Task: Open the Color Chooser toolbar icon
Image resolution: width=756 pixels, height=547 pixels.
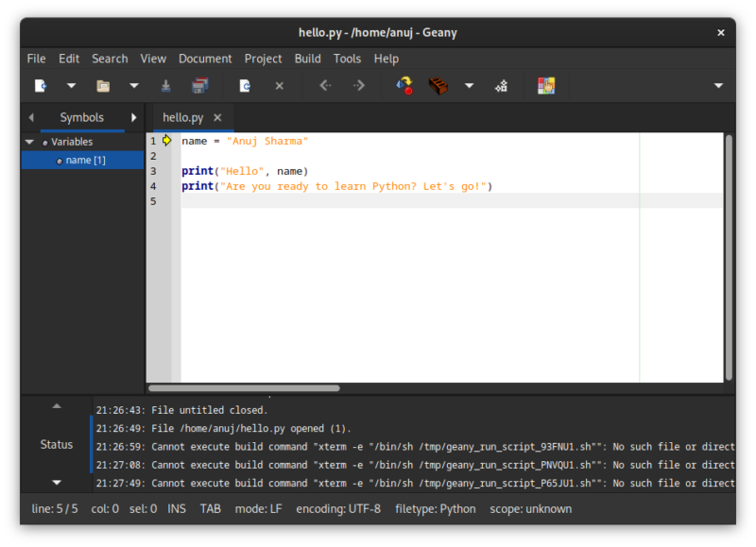Action: [x=546, y=85]
